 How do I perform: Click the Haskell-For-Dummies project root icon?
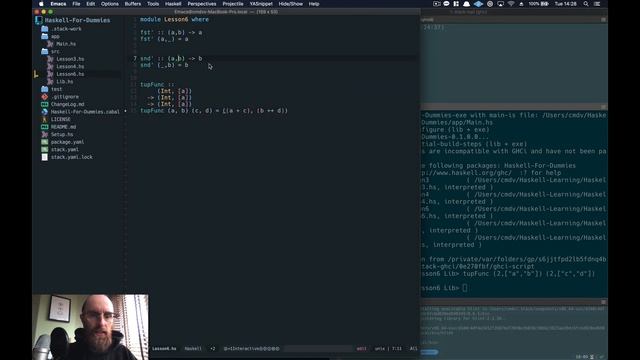39,20
